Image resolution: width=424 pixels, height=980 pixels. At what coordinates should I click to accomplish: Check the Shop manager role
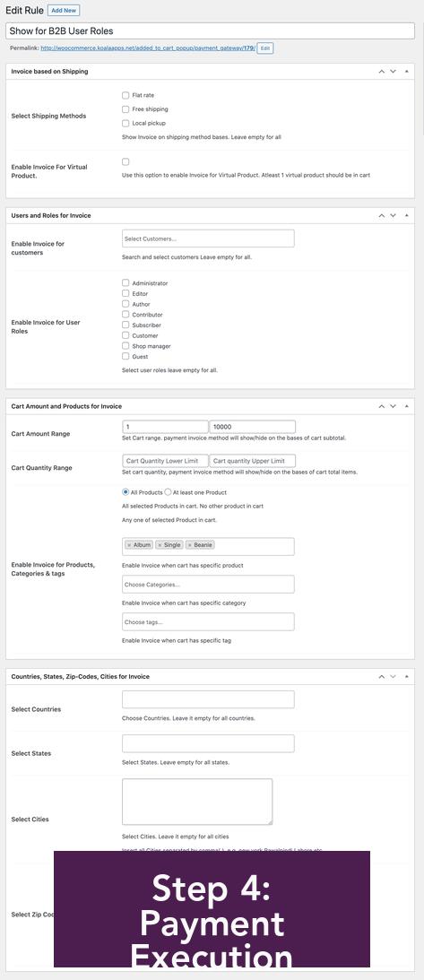coord(125,345)
